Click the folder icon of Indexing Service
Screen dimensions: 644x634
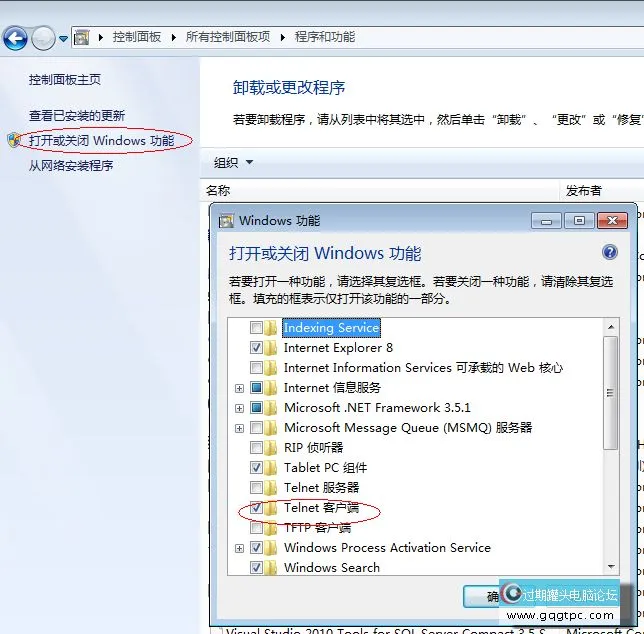click(271, 328)
